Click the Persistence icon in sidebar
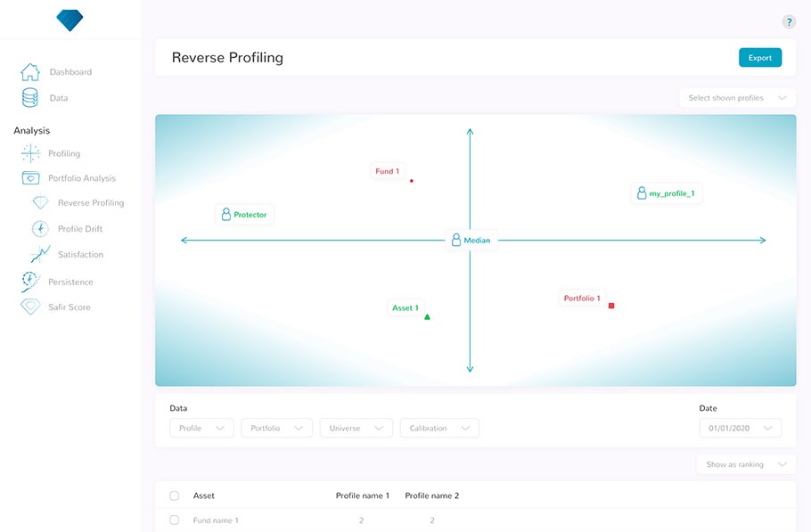Image resolution: width=811 pixels, height=532 pixels. tap(30, 282)
